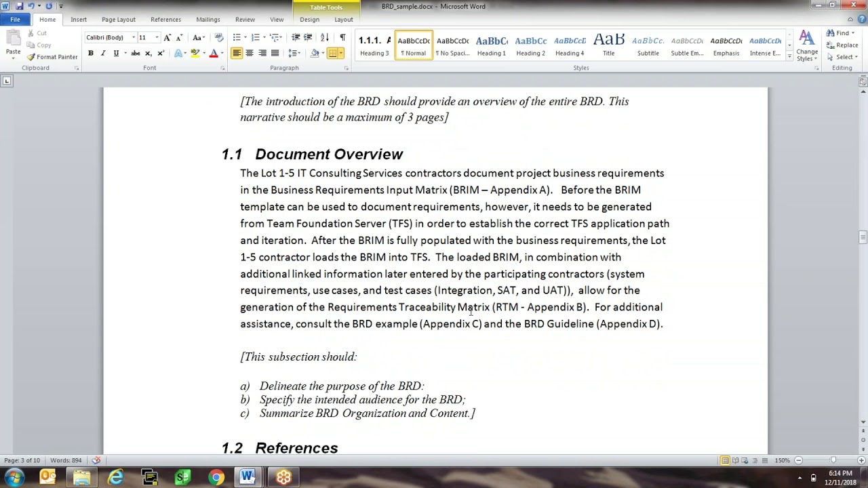868x488 pixels.
Task: Apply No Spacing style
Action: coord(452,45)
